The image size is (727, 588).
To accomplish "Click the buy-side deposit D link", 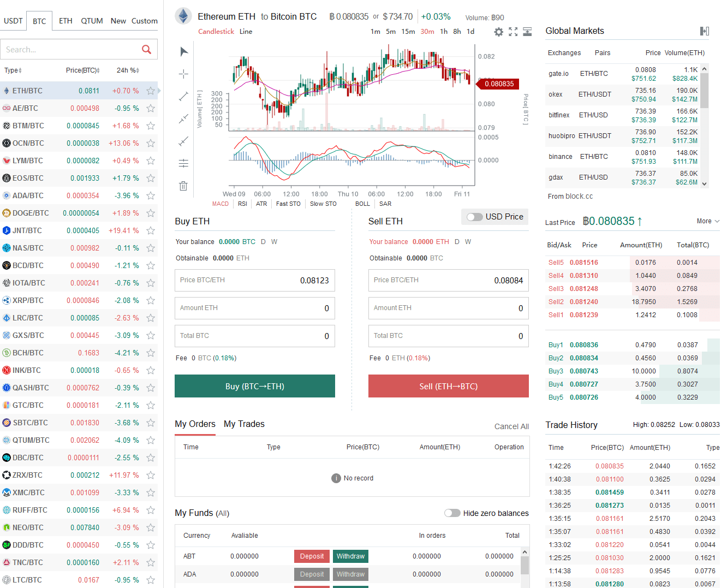I will coord(263,242).
